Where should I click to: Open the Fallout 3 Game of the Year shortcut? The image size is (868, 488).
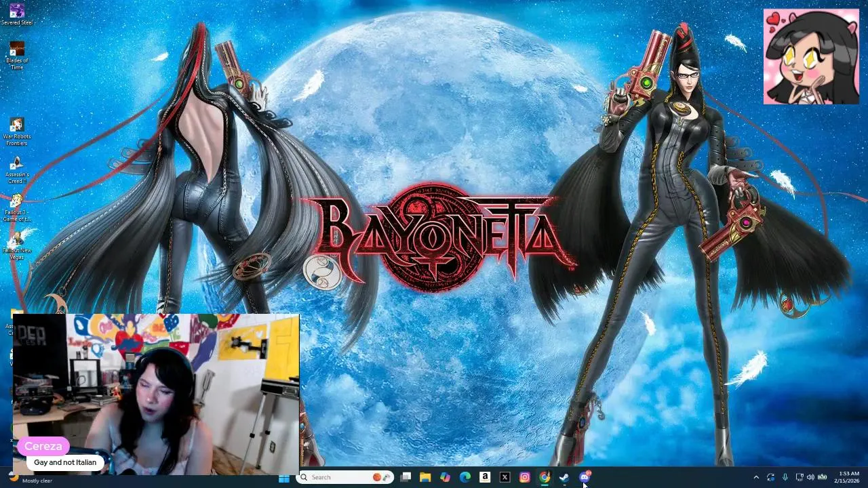pyautogui.click(x=17, y=207)
